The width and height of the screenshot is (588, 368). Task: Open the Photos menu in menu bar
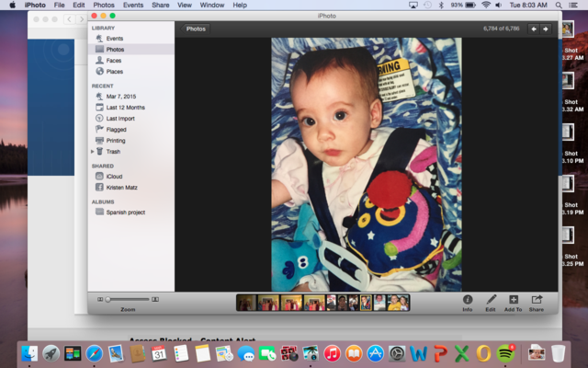[x=104, y=6]
